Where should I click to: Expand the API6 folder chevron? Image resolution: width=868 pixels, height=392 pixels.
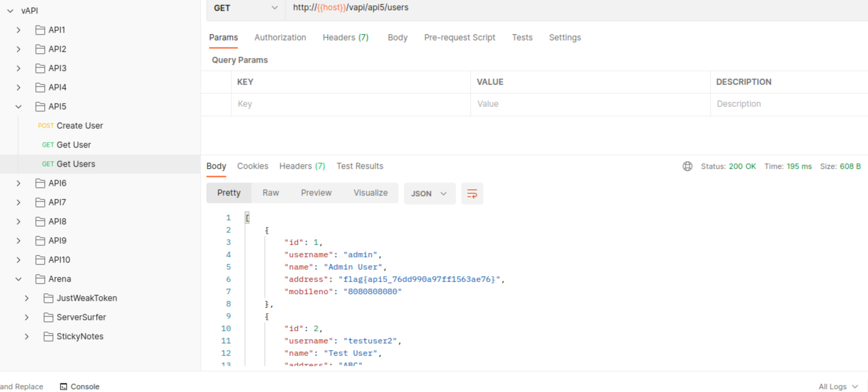18,183
